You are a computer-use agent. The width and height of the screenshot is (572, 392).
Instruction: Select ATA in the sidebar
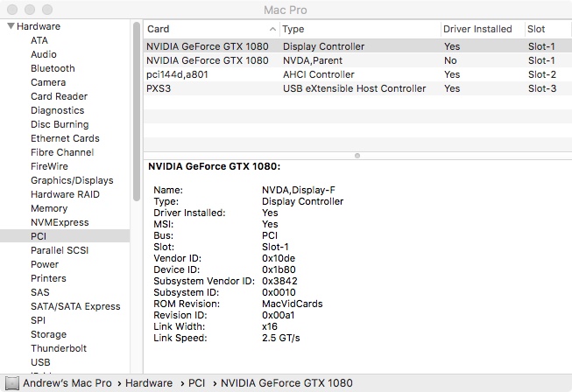point(39,40)
